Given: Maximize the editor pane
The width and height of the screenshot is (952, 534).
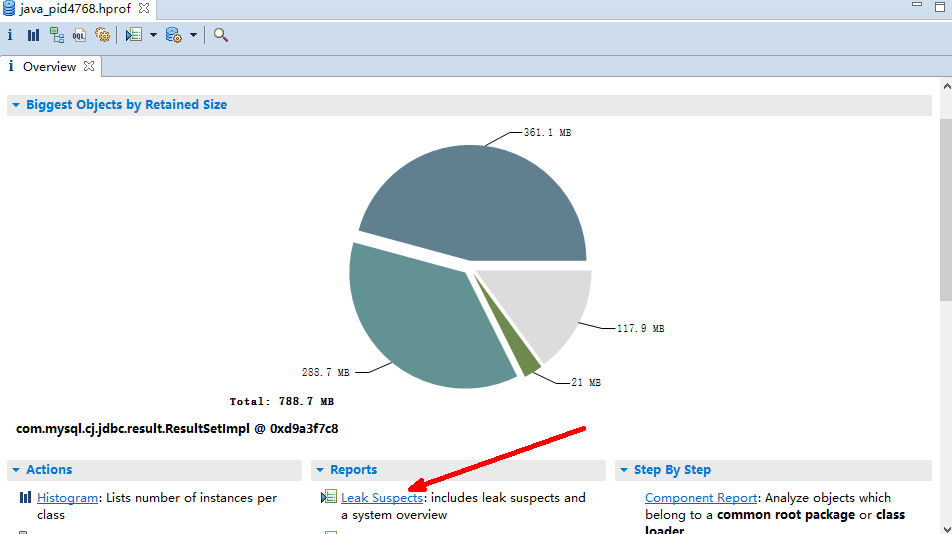Looking at the screenshot, I should coord(940,7).
